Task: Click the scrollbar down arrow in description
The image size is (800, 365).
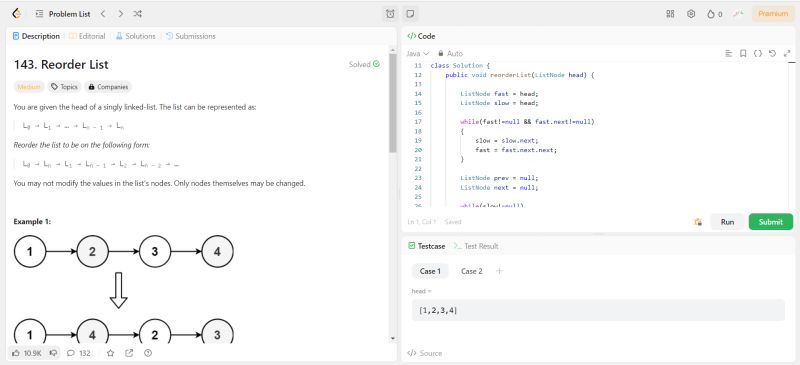Action: point(392,338)
